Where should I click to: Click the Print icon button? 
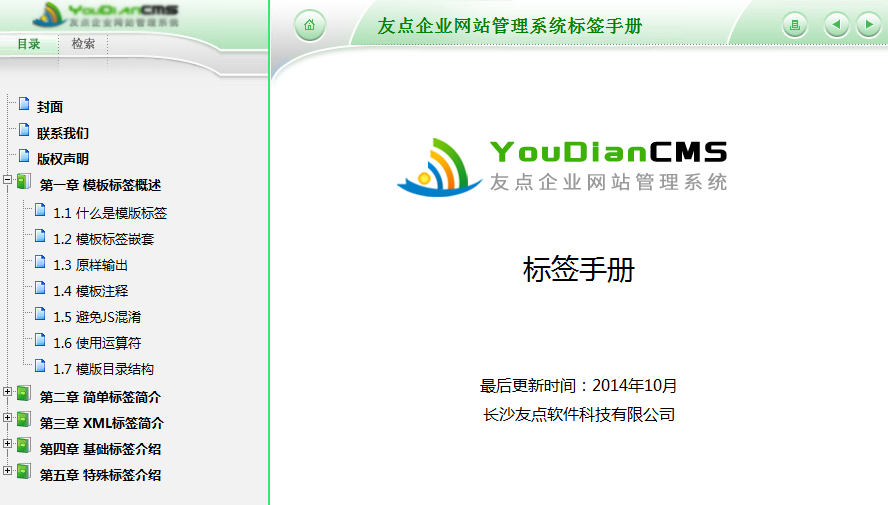(795, 26)
